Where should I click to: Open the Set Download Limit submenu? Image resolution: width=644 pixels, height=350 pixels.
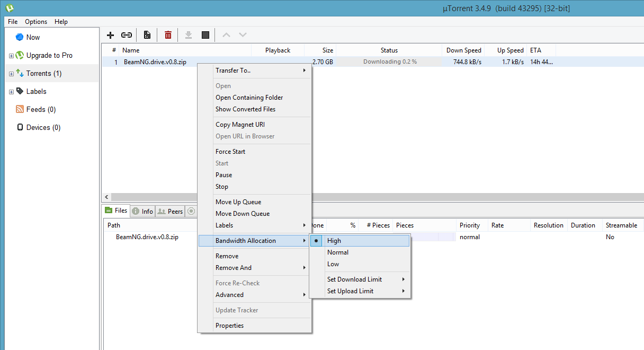pyautogui.click(x=354, y=279)
